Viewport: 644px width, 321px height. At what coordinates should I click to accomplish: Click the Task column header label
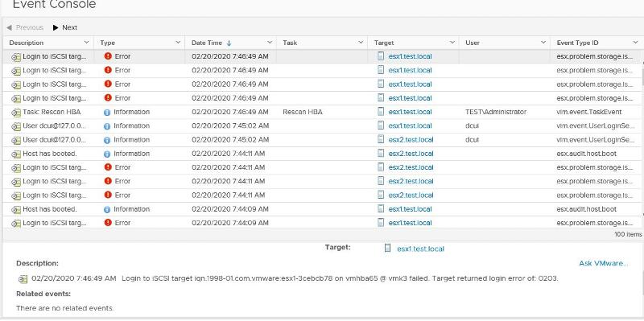(x=290, y=43)
